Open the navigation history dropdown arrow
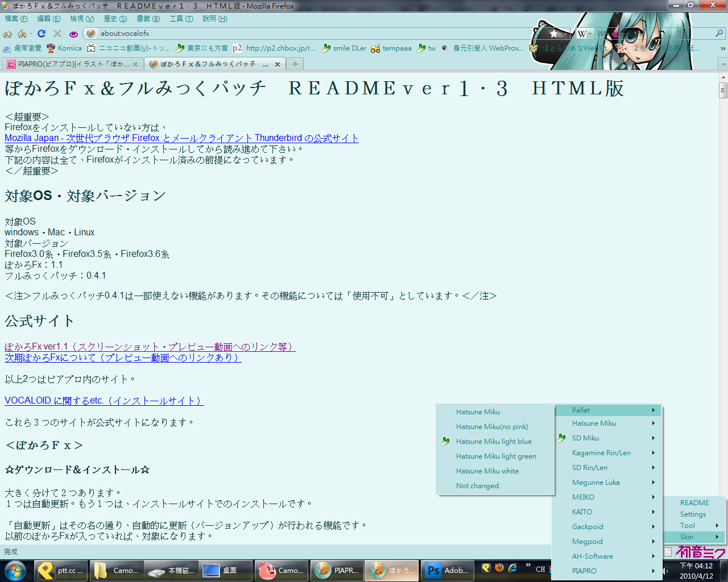Viewport: 728px width, 582px height. (x=30, y=34)
